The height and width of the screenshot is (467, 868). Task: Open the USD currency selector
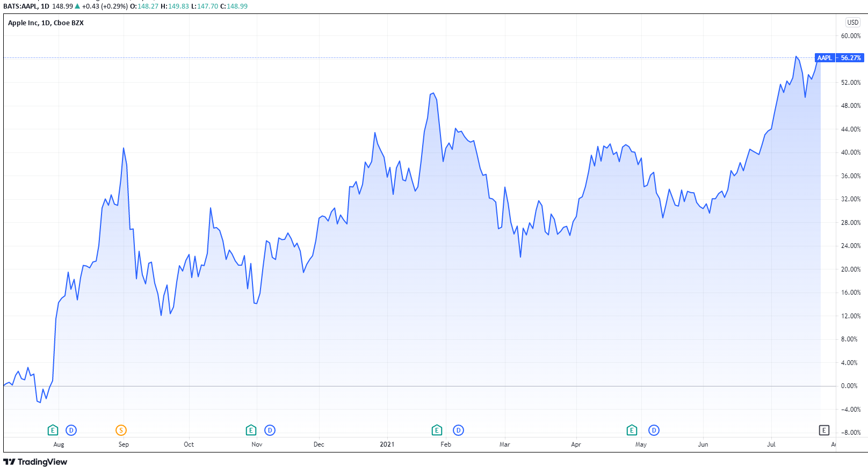[853, 22]
